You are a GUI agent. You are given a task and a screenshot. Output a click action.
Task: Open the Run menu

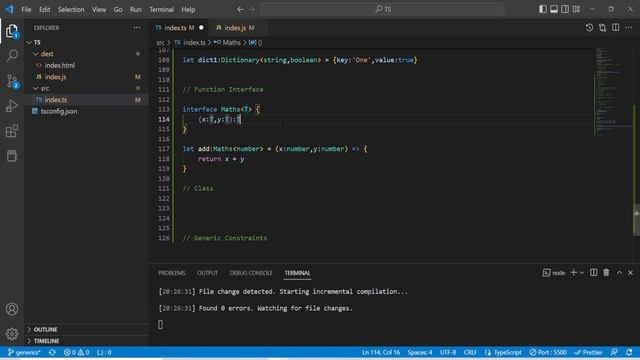click(136, 9)
